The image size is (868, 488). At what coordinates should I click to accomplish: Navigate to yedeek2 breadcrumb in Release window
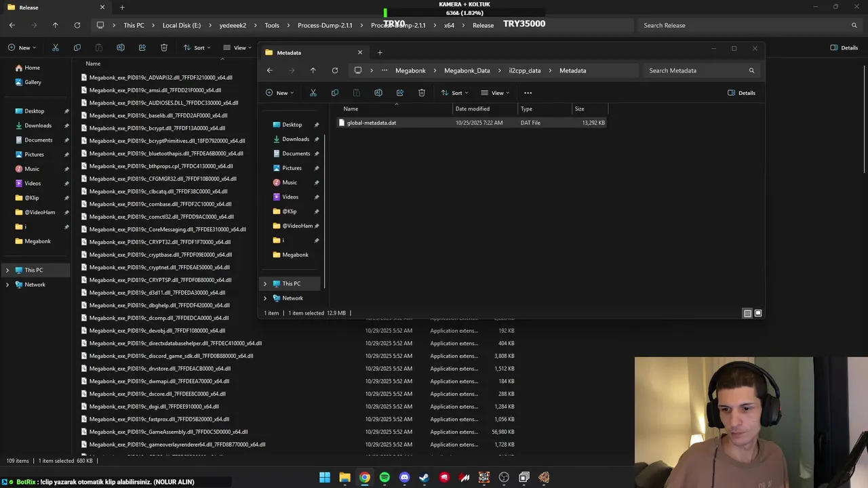coord(233,25)
